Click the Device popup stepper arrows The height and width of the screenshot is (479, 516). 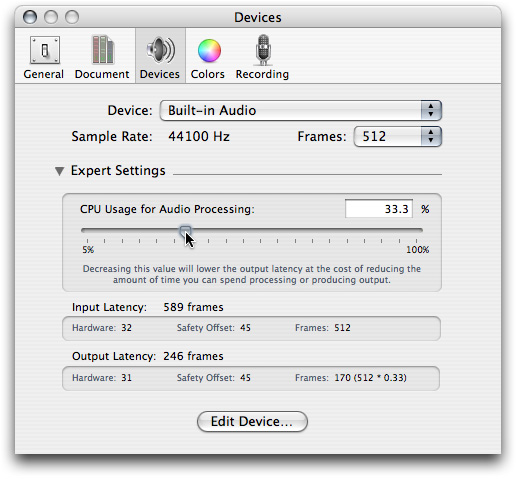(431, 110)
